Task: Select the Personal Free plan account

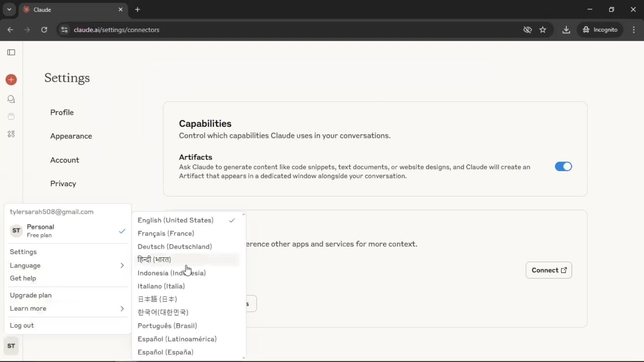Action: pos(67,231)
